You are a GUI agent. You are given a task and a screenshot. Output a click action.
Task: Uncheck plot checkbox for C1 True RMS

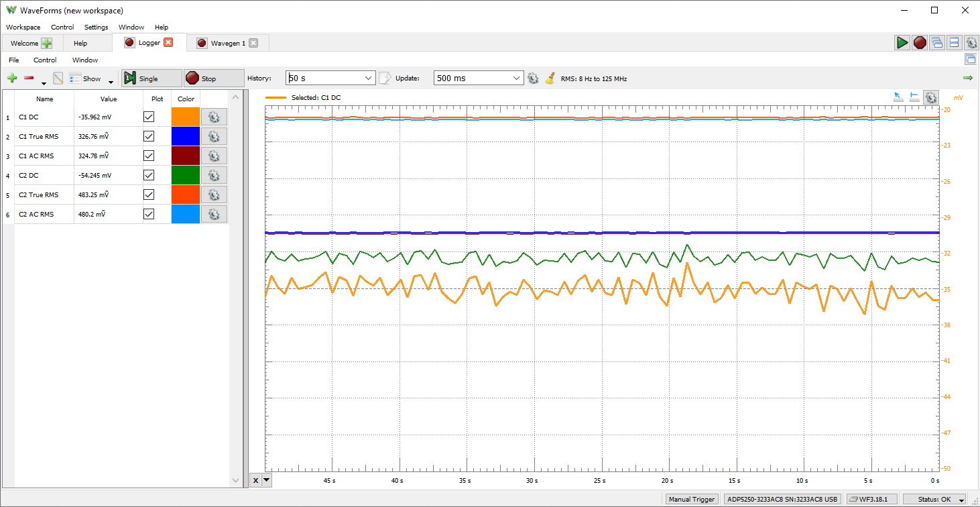pos(149,136)
